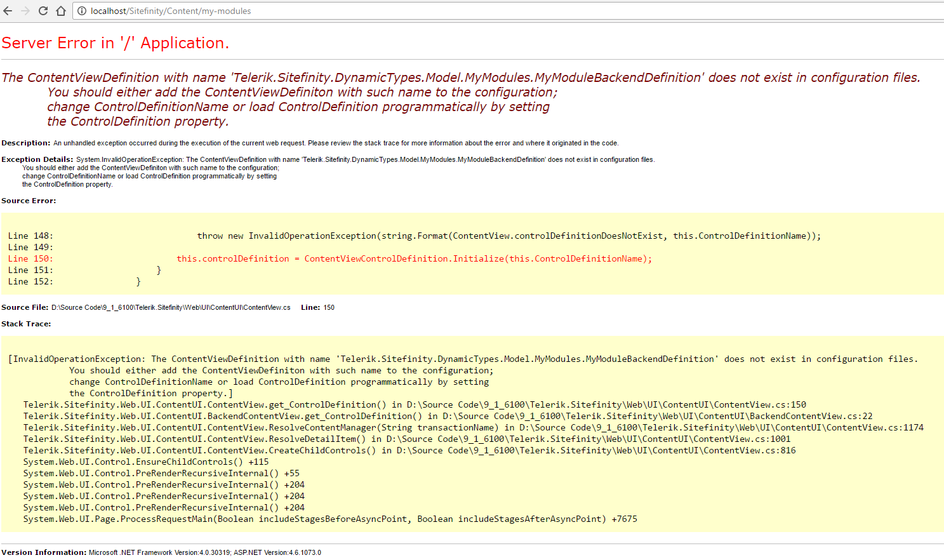This screenshot has height=560, width=944.
Task: Click the EnsureChildControls() +115 stack frame
Action: click(x=146, y=462)
